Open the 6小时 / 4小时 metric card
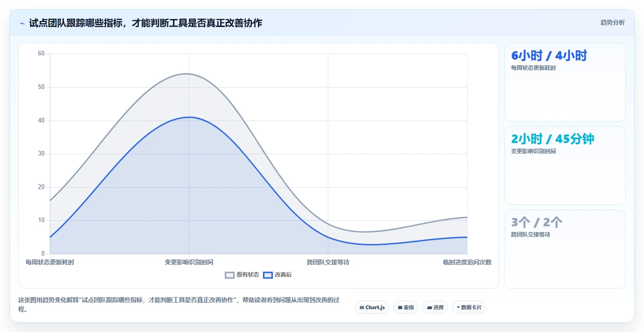This screenshot has height=332, width=644. click(x=565, y=82)
